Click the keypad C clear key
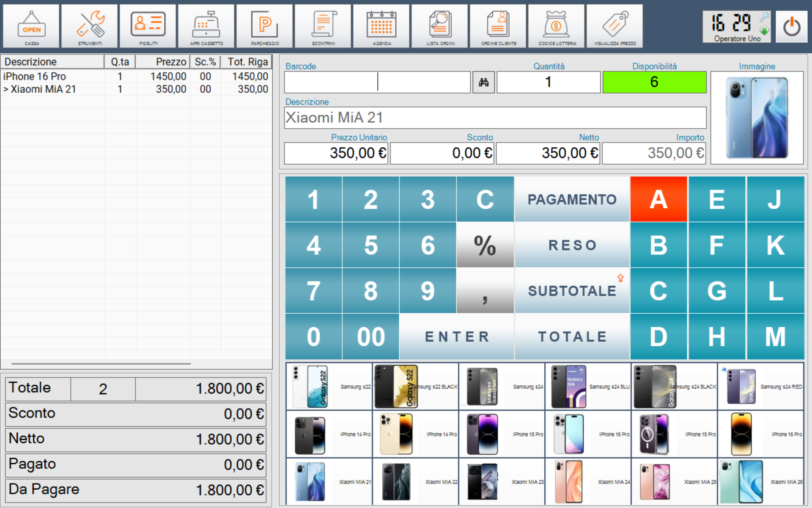This screenshot has width=812, height=508. pos(485,199)
